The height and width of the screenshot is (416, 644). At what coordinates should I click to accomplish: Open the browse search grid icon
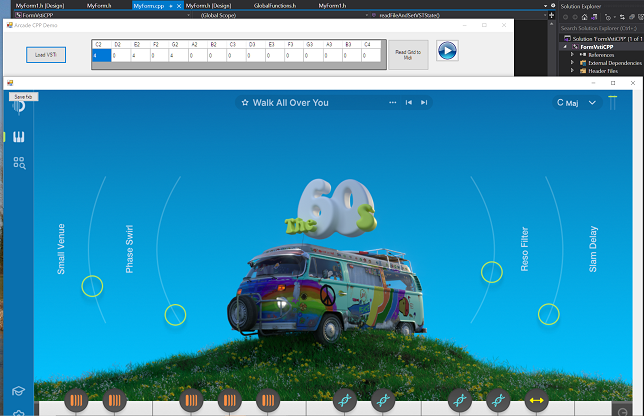[19, 163]
